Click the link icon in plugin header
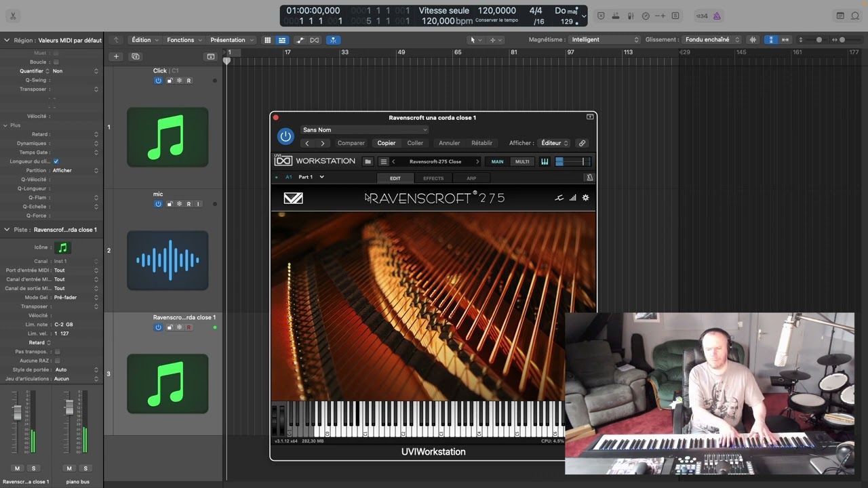This screenshot has height=488, width=868. coord(582,143)
